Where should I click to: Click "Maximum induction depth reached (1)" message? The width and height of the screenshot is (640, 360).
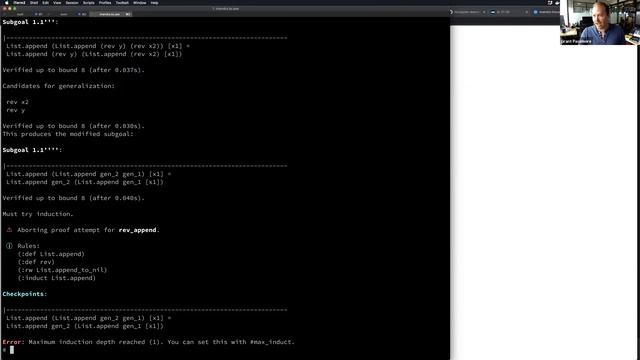click(96, 342)
